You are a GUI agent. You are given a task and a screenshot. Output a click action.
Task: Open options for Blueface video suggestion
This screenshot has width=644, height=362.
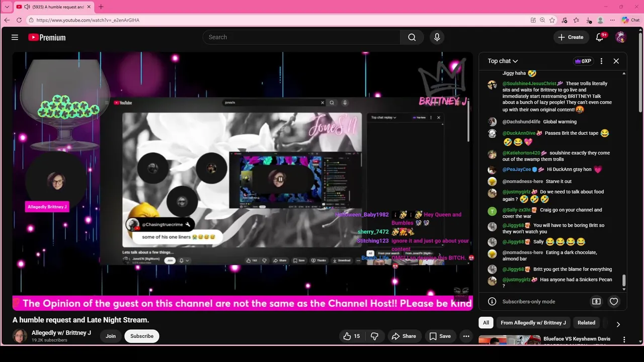pyautogui.click(x=624, y=340)
